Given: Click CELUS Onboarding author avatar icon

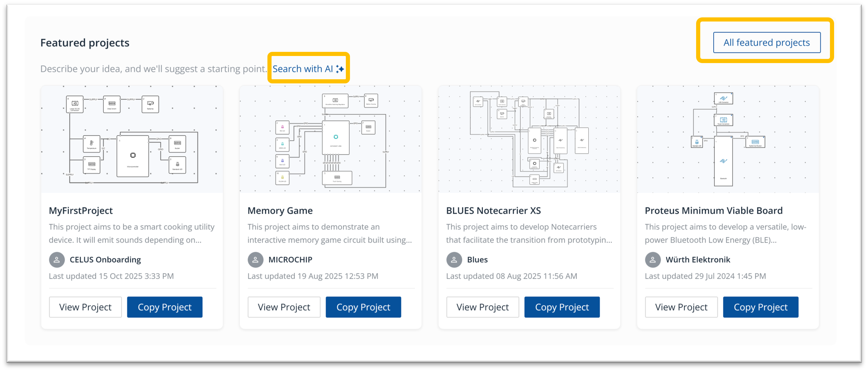Looking at the screenshot, I should 57,260.
